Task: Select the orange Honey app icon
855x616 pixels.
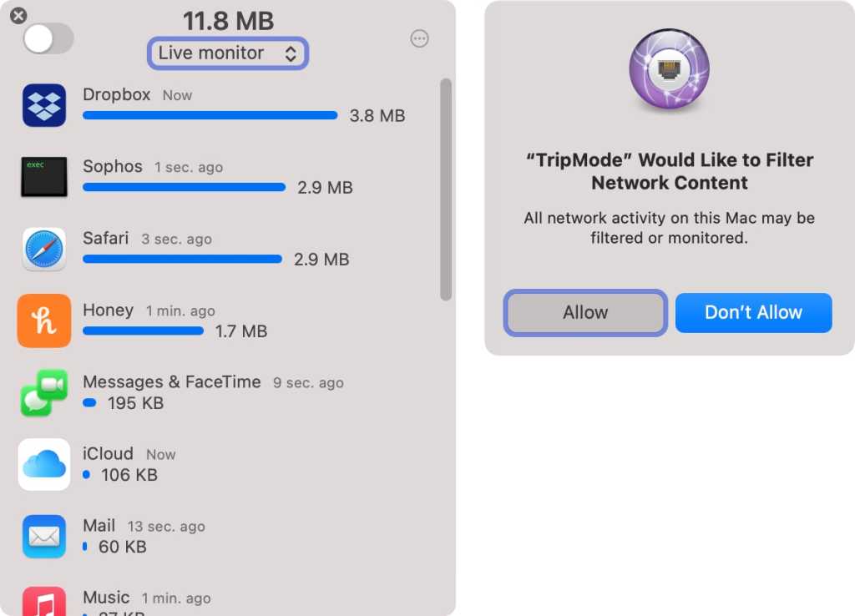Action: click(44, 321)
